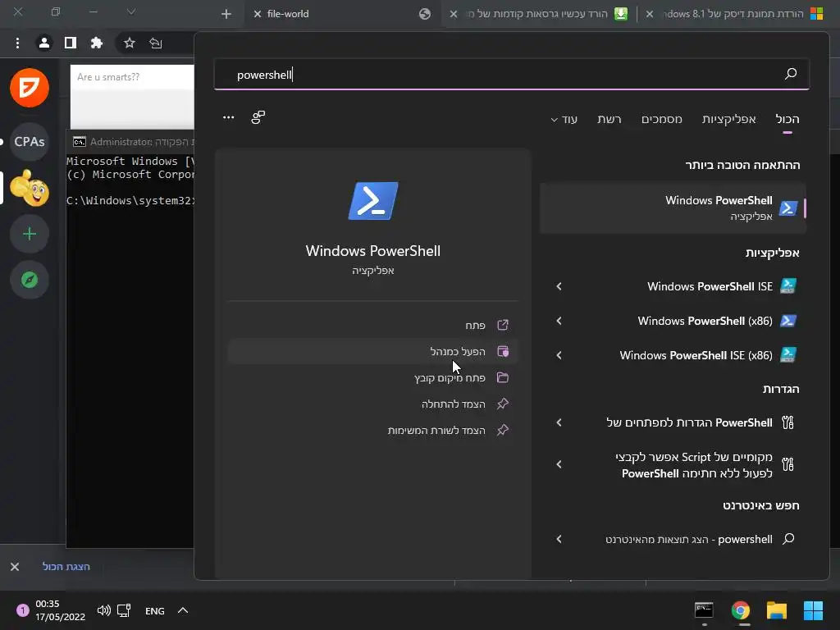840x630 pixels.
Task: Click the 'Are u smarts??' text box
Action: point(132,77)
